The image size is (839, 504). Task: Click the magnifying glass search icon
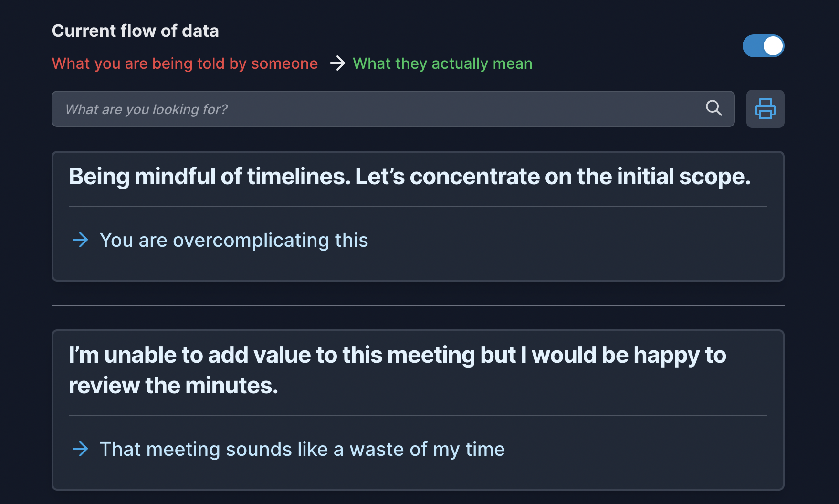coord(713,108)
